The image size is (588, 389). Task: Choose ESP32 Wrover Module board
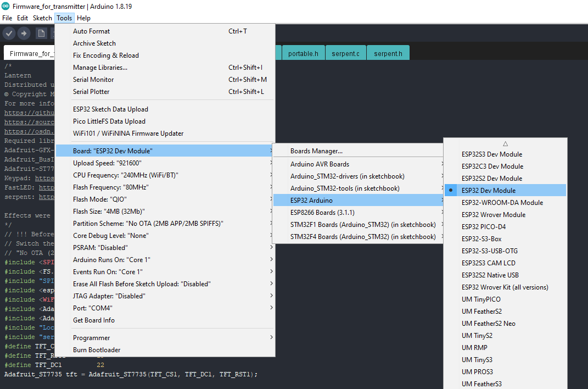[505, 215]
